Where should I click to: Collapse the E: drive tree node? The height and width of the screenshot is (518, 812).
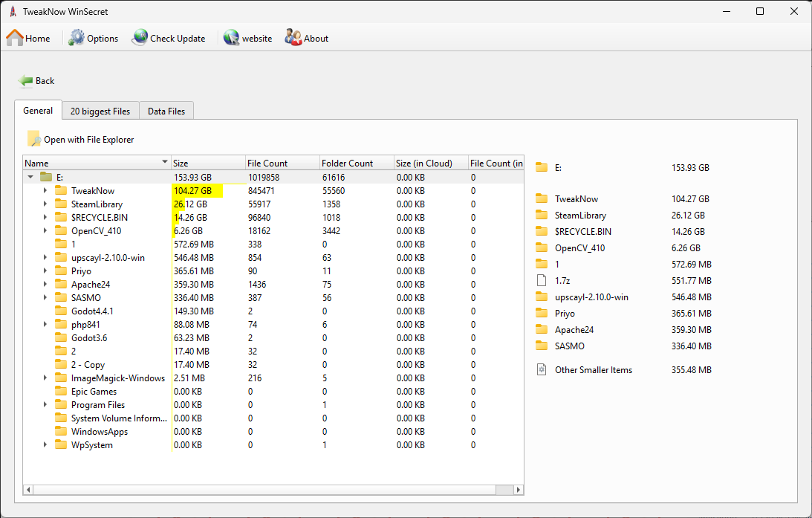point(30,177)
